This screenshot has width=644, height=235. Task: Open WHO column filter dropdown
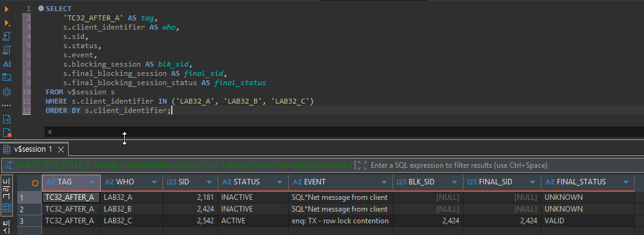tap(154, 182)
